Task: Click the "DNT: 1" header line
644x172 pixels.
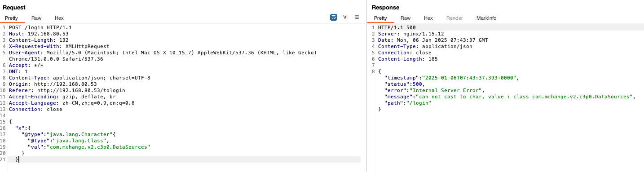Action: (18, 71)
